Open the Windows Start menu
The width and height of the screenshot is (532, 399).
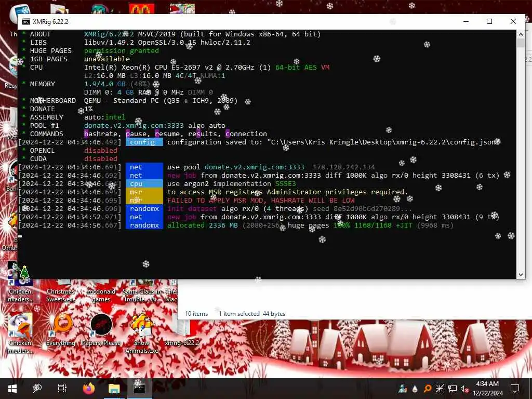click(12, 389)
